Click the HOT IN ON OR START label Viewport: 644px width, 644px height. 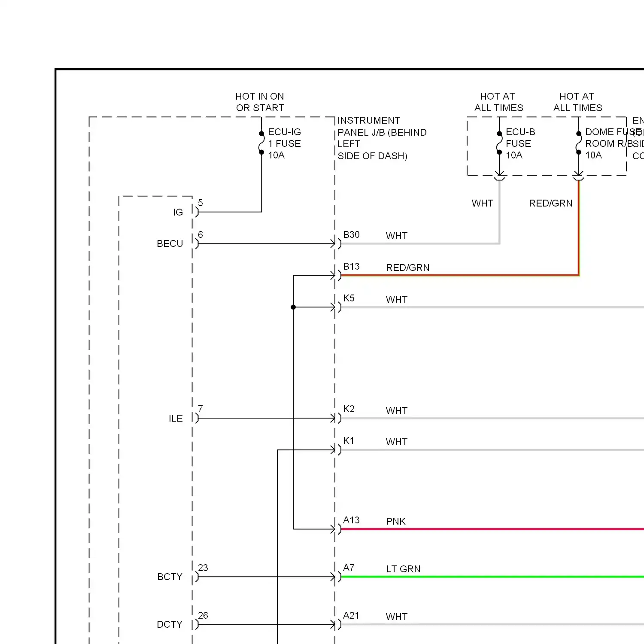[260, 102]
